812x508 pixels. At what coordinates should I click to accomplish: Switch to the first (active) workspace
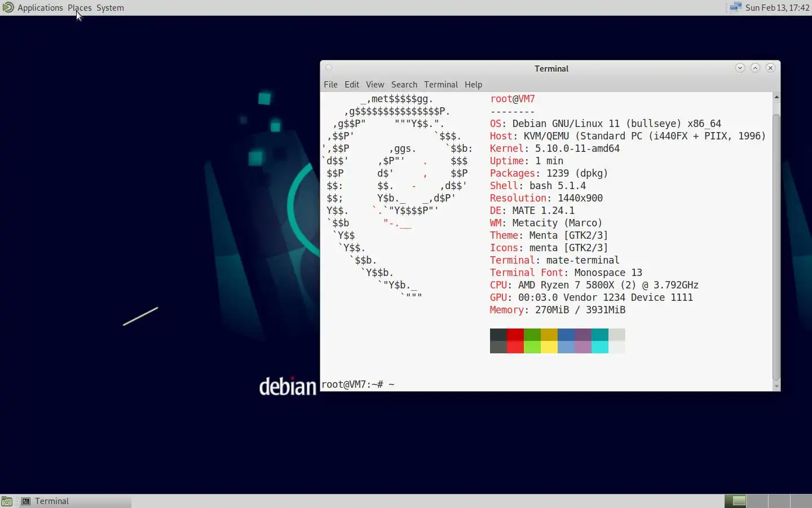(x=735, y=501)
